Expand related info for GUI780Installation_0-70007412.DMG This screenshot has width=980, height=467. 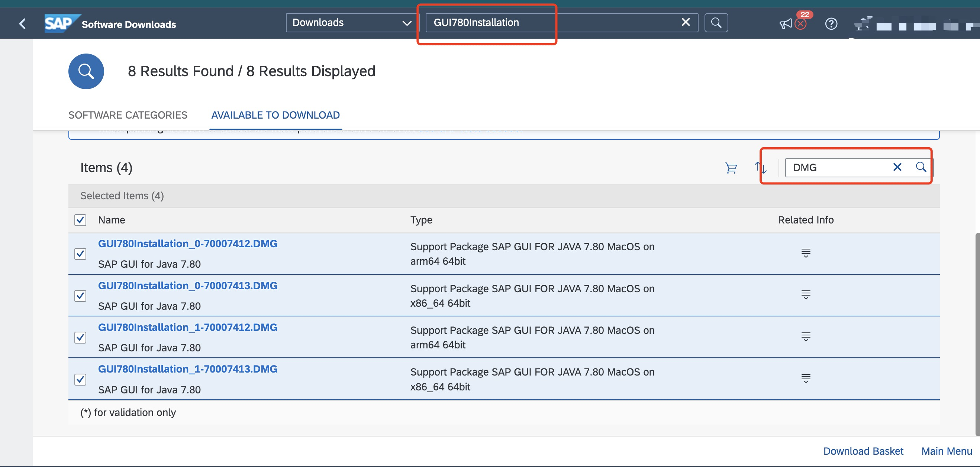pyautogui.click(x=805, y=253)
